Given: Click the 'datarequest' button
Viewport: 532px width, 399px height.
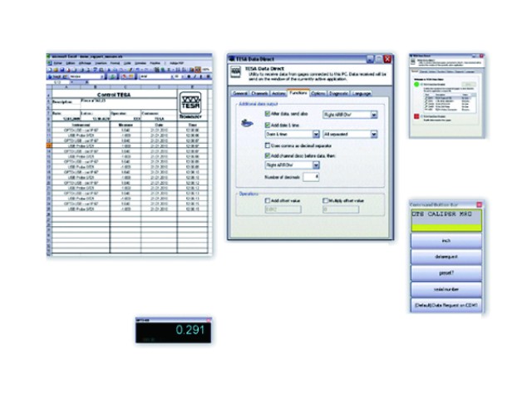Looking at the screenshot, I should [x=446, y=257].
